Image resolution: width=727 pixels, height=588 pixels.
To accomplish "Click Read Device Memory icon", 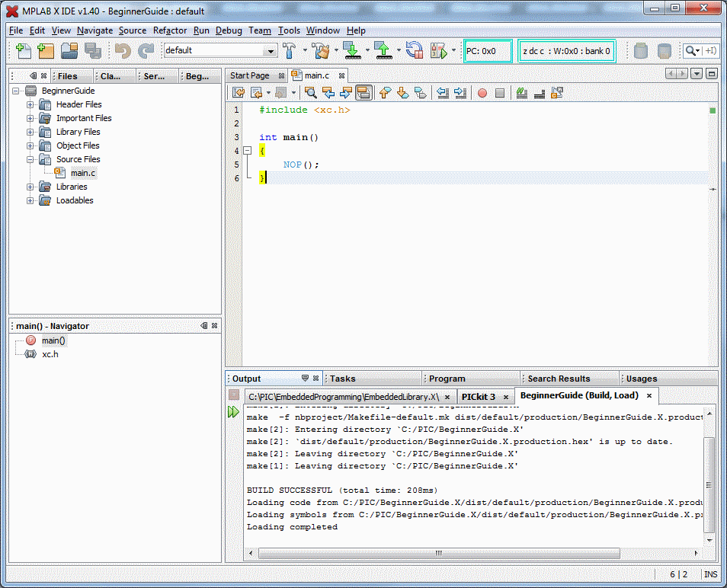I will 383,50.
